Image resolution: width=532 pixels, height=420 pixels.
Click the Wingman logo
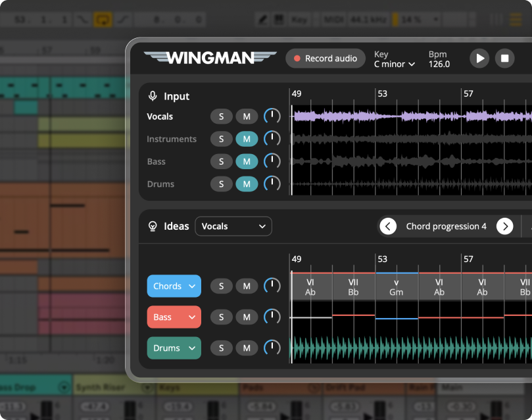coord(210,58)
